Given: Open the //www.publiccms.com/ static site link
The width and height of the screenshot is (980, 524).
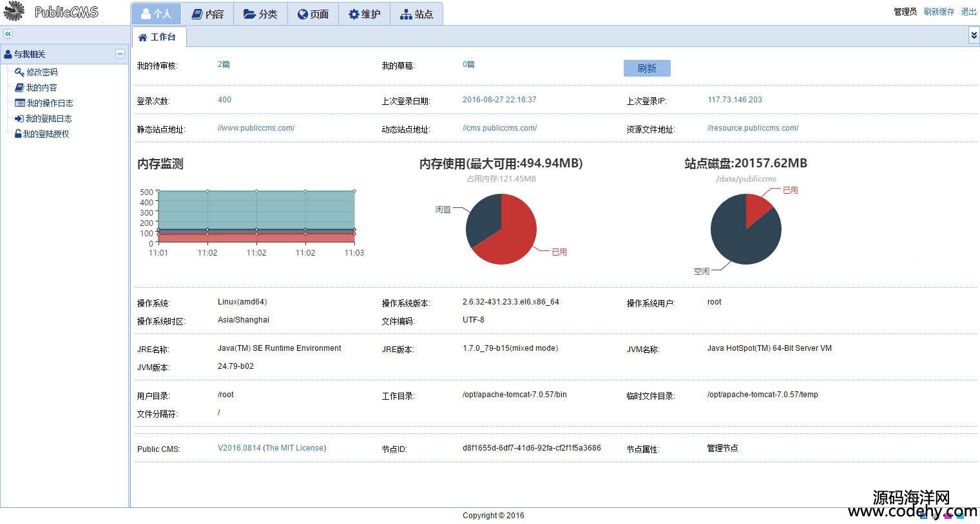Looking at the screenshot, I should 256,128.
